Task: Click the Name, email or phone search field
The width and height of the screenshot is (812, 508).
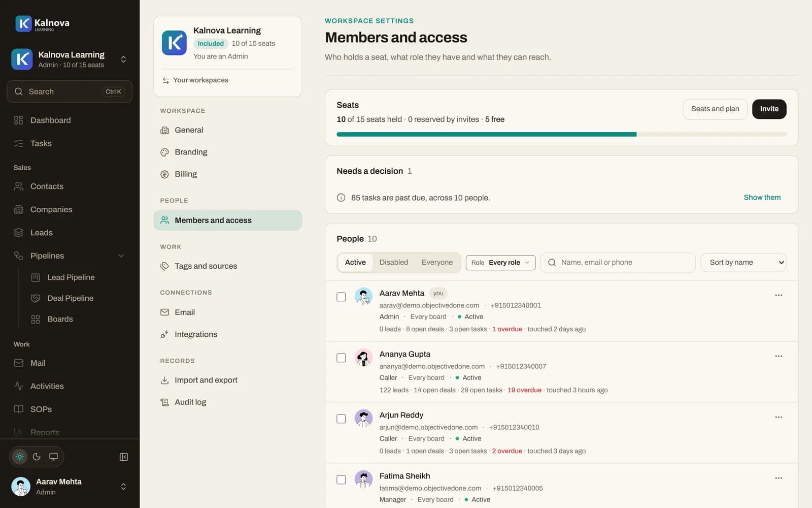Action: pos(618,263)
